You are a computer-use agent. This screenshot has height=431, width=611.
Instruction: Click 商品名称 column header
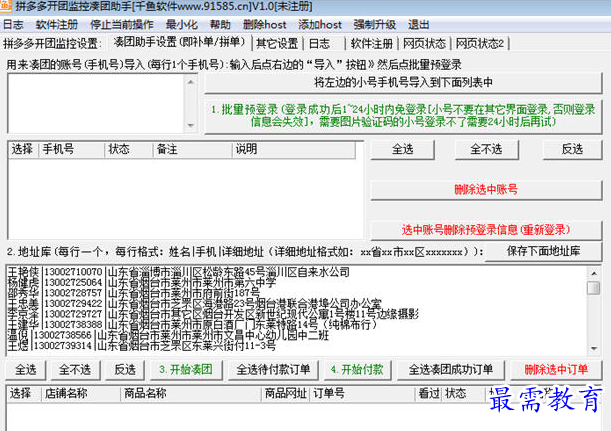pyautogui.click(x=191, y=394)
